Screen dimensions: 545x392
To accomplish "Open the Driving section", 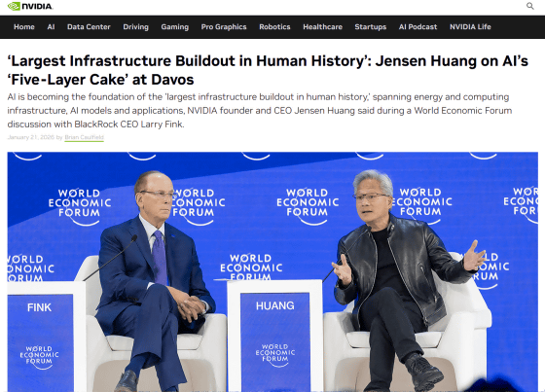I will pyautogui.click(x=135, y=27).
